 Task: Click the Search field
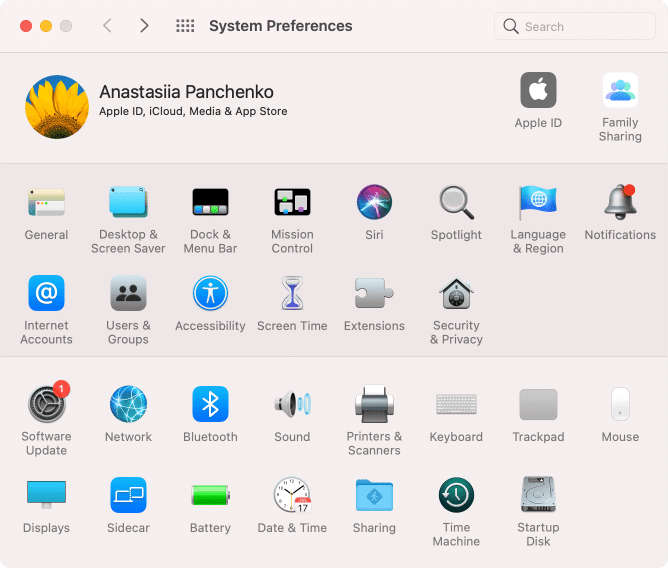point(574,26)
